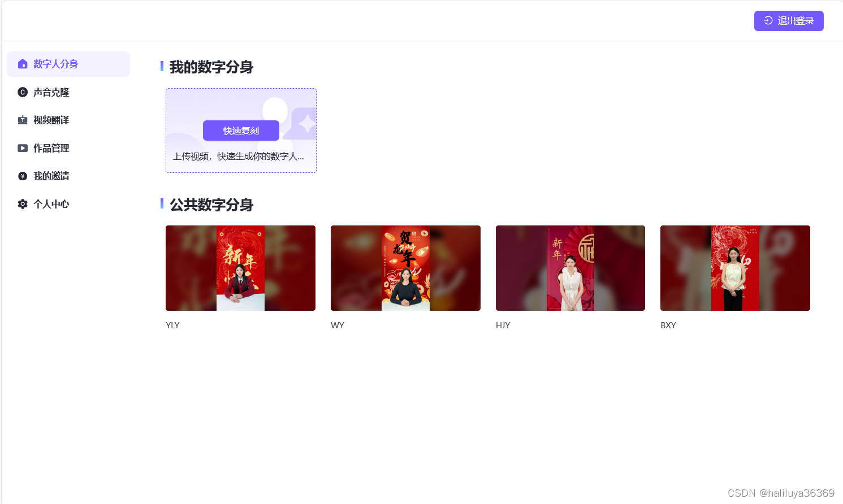Click the 快速复刻 button
The height and width of the screenshot is (504, 843).
pos(241,131)
